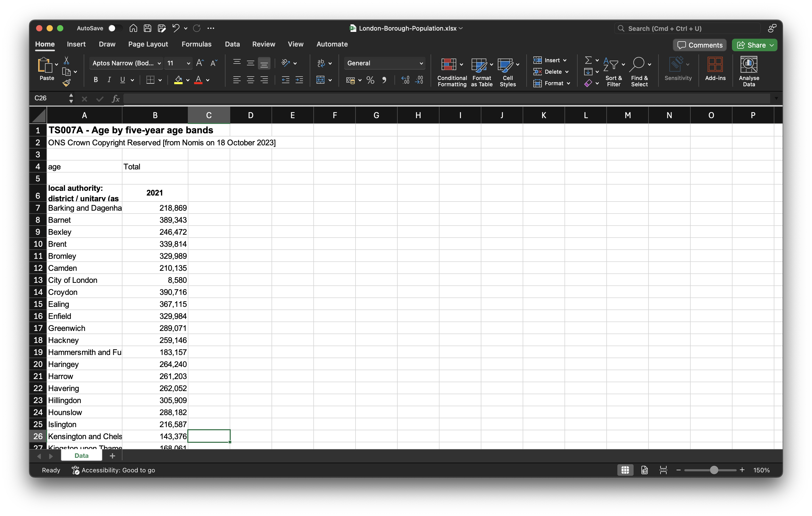This screenshot has width=812, height=516.
Task: Increase decimal places icon
Action: (405, 80)
